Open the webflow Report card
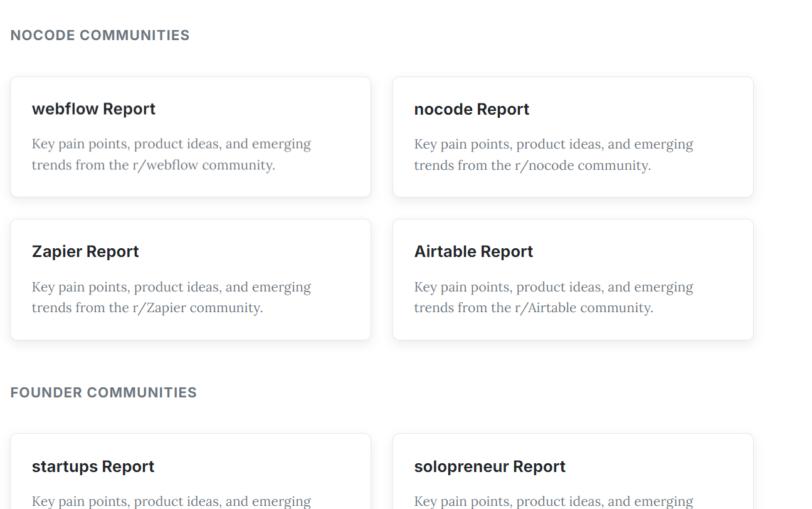Screen dimensions: 812x509 click(x=190, y=137)
